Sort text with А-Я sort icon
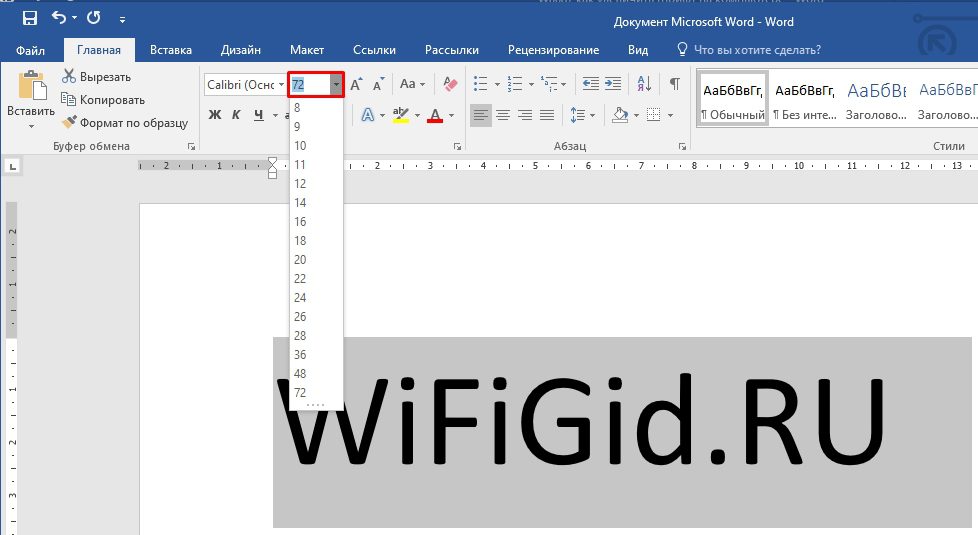This screenshot has width=978, height=535. click(644, 84)
